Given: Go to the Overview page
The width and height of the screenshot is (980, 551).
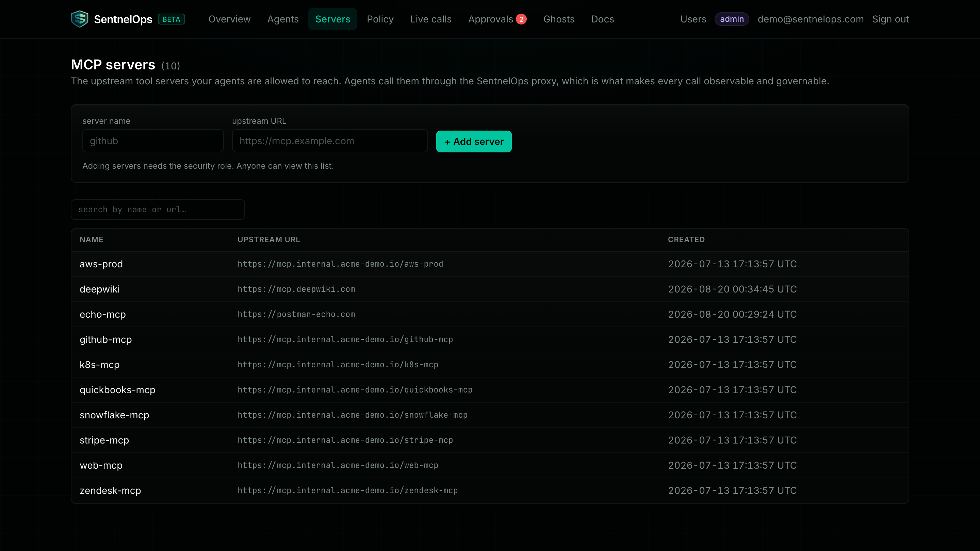Looking at the screenshot, I should click(229, 19).
